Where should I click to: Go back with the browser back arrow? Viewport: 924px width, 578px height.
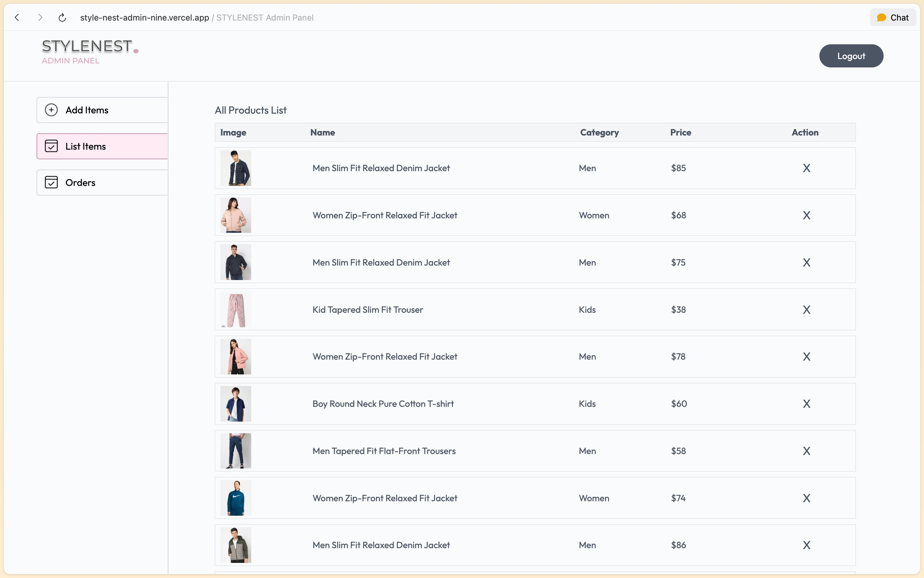(17, 18)
